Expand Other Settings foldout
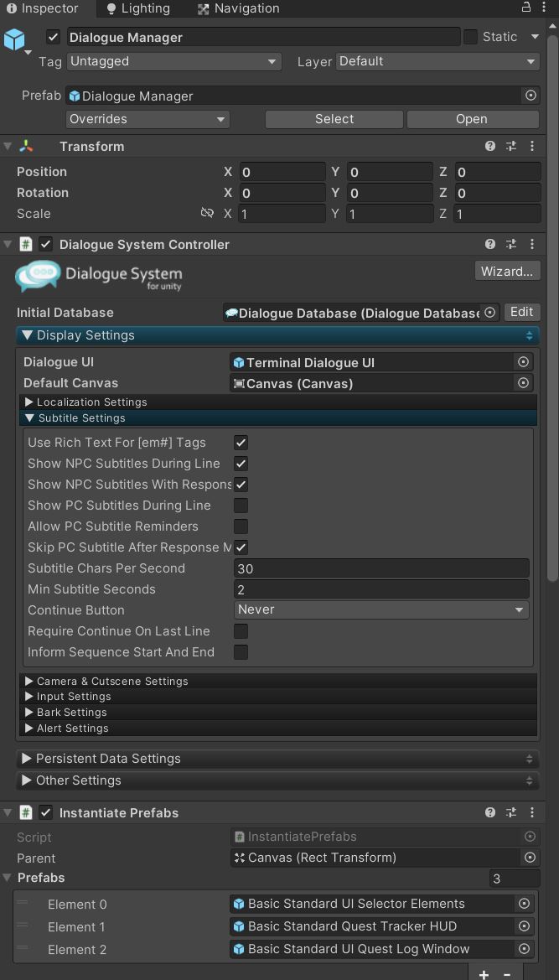The height and width of the screenshot is (980, 559). point(277,780)
